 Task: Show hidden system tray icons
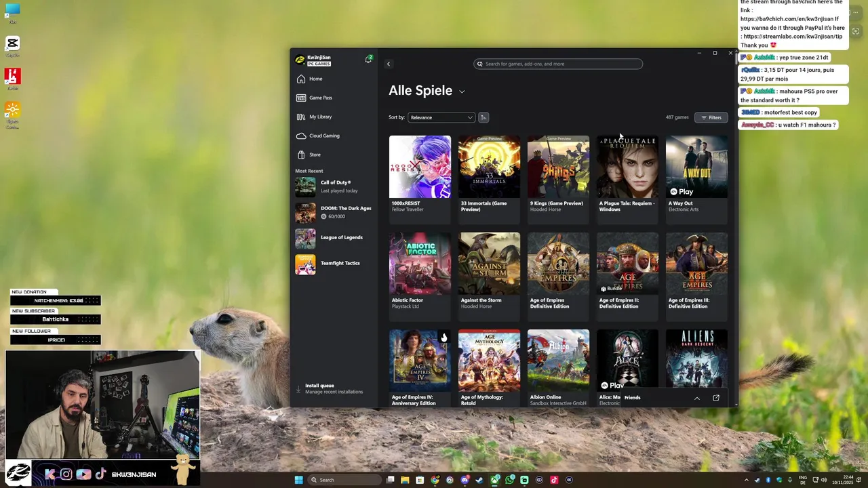click(x=746, y=480)
